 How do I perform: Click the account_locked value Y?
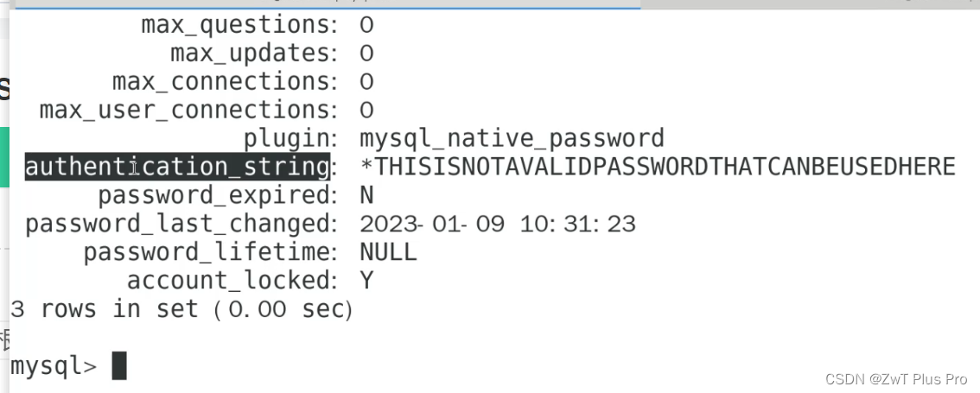point(367,281)
